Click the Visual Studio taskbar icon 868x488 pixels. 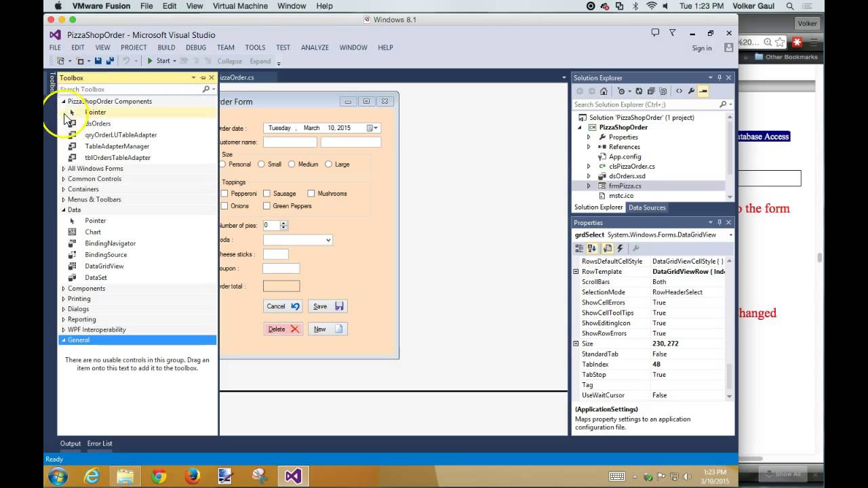(293, 476)
